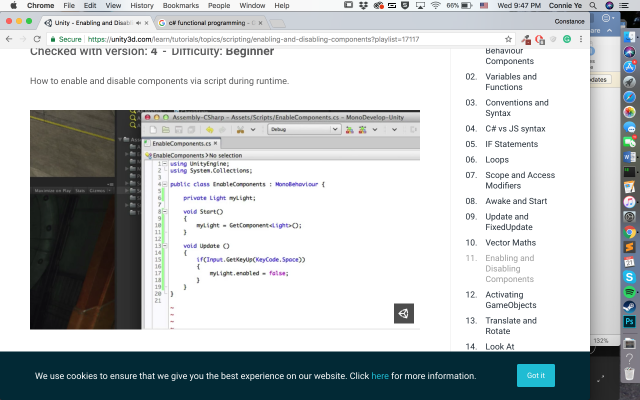Open the Bookmarks menu
640x400 pixels.
(x=180, y=5)
